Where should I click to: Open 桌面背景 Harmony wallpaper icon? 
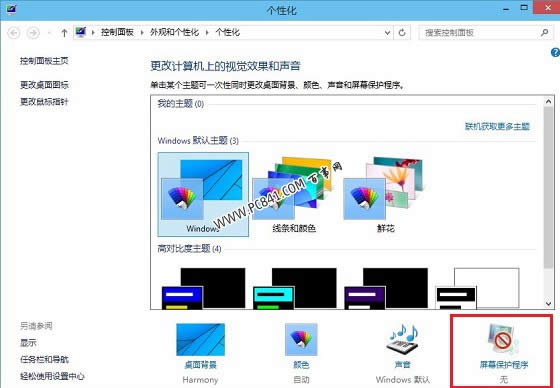(x=200, y=339)
